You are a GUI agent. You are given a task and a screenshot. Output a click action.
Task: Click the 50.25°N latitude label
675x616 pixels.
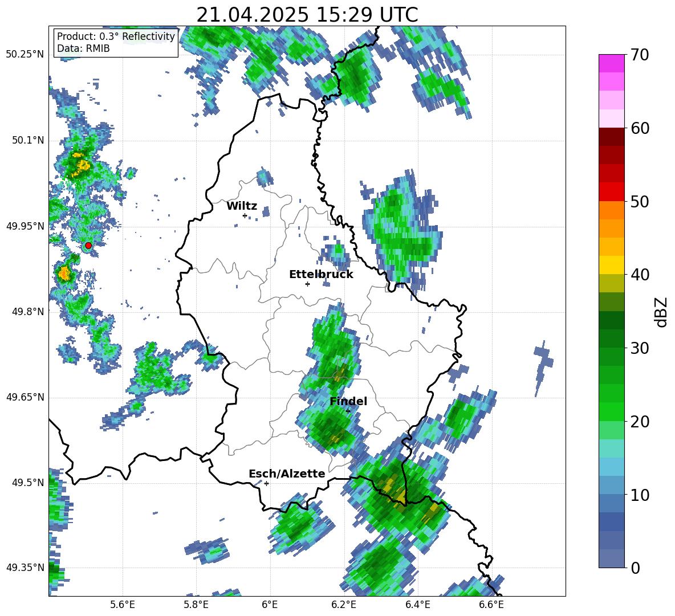click(x=25, y=55)
